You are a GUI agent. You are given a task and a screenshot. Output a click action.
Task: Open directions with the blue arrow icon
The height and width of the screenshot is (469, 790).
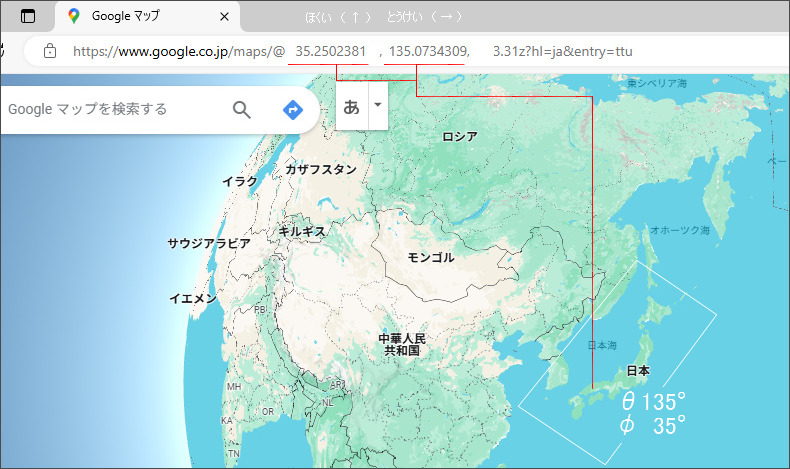[x=293, y=109]
